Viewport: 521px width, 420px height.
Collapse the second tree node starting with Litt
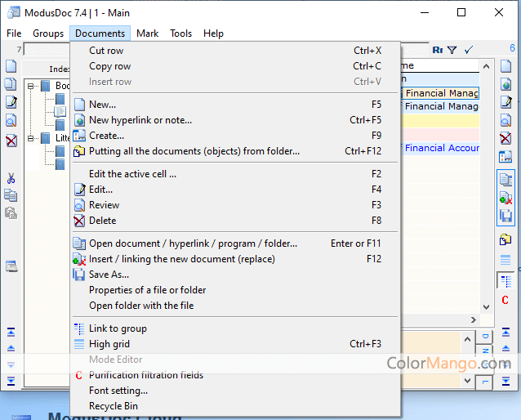[31, 138]
